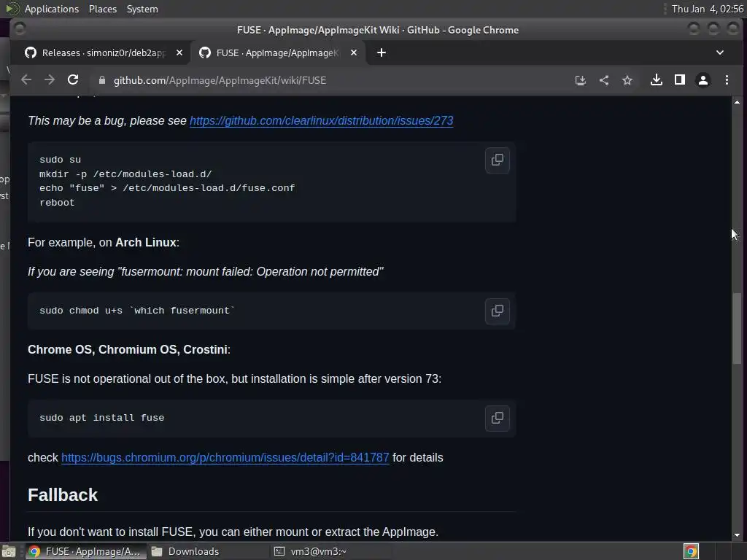Click the browser forward arrow
Viewport: 747px width, 560px height.
coord(50,80)
